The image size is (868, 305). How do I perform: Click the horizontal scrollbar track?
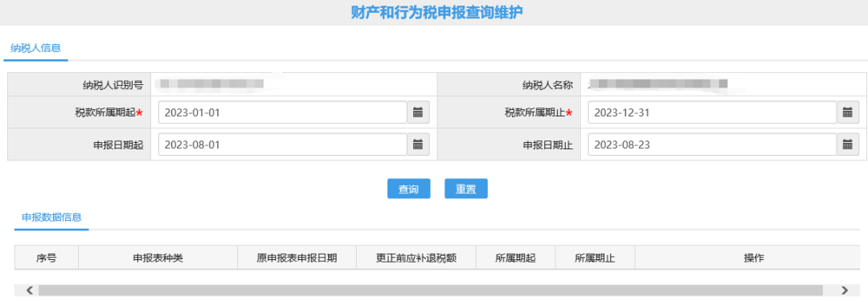coord(431,290)
